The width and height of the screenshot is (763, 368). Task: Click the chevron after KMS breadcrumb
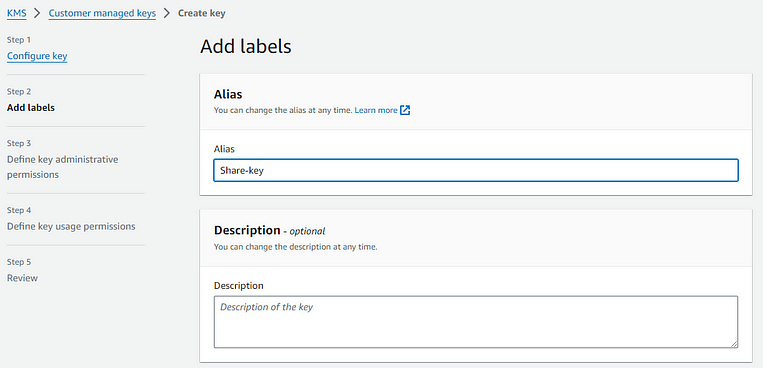[x=37, y=13]
